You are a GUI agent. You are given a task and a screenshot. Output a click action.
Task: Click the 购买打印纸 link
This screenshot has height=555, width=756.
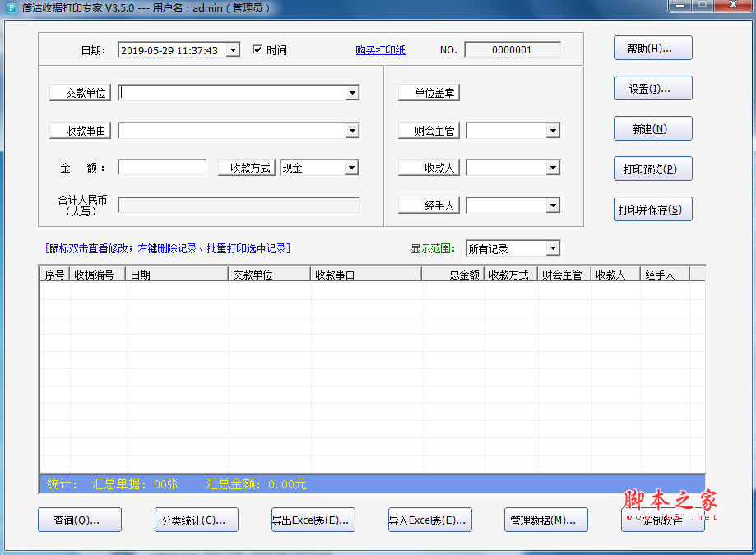pos(380,49)
